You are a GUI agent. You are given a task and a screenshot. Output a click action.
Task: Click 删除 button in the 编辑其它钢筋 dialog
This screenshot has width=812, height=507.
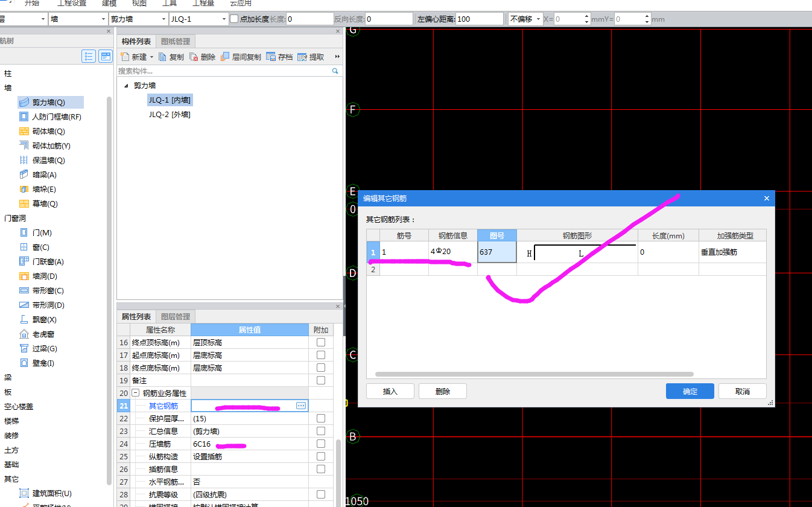pos(443,391)
